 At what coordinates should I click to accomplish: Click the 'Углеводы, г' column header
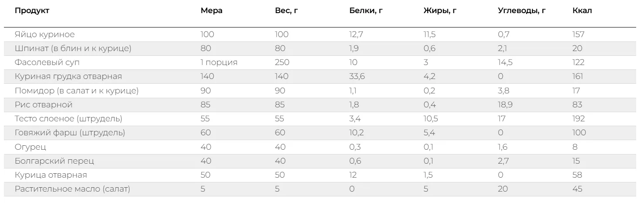pos(521,11)
